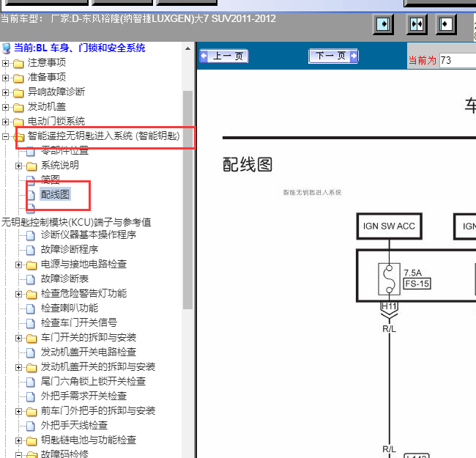This screenshot has height=458, width=476.
Task: Expand the 注意事项 folder
Action: click(5, 63)
